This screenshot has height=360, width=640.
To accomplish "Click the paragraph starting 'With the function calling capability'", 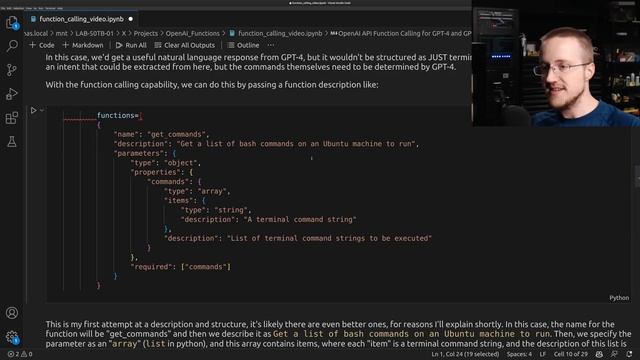I will click(x=212, y=85).
